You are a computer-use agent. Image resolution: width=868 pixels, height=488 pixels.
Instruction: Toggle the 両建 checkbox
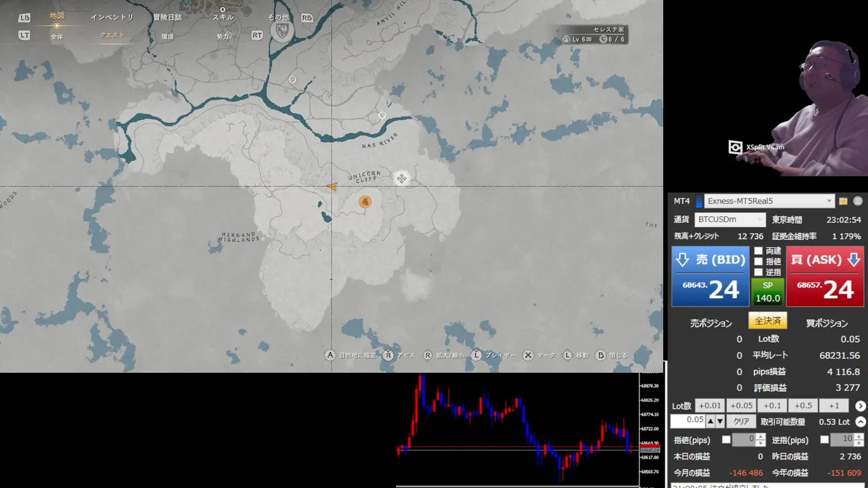pos(758,251)
